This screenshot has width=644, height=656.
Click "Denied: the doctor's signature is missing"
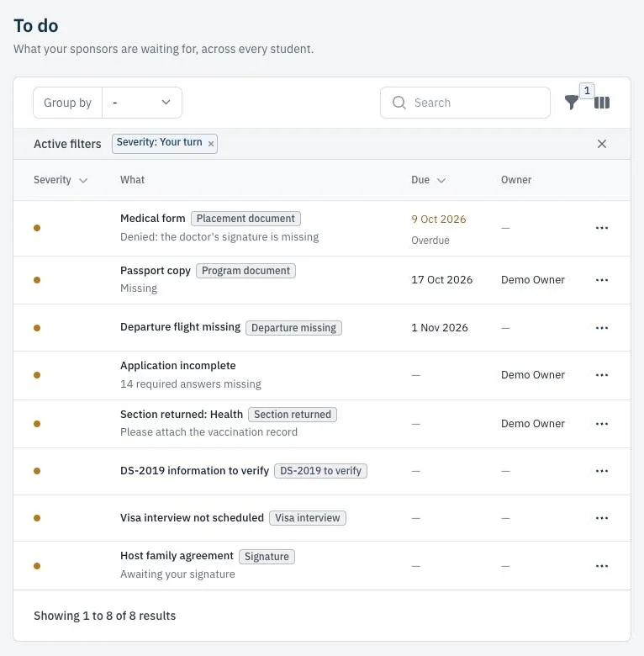pyautogui.click(x=219, y=237)
